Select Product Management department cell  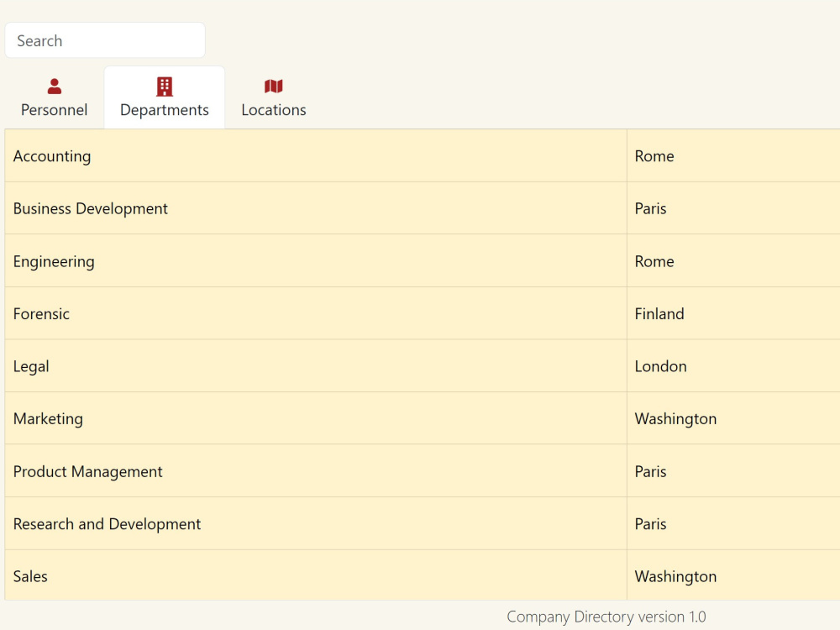316,471
